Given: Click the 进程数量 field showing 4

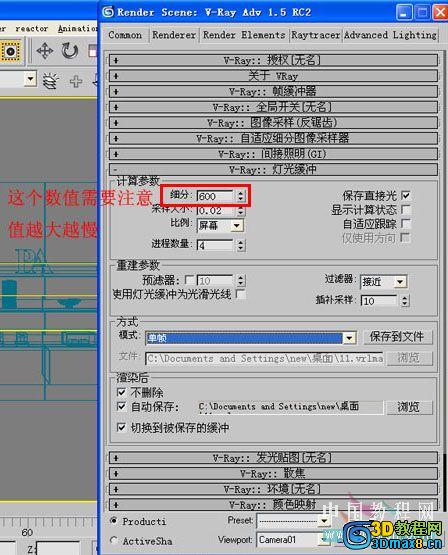Looking at the screenshot, I should click(216, 245).
